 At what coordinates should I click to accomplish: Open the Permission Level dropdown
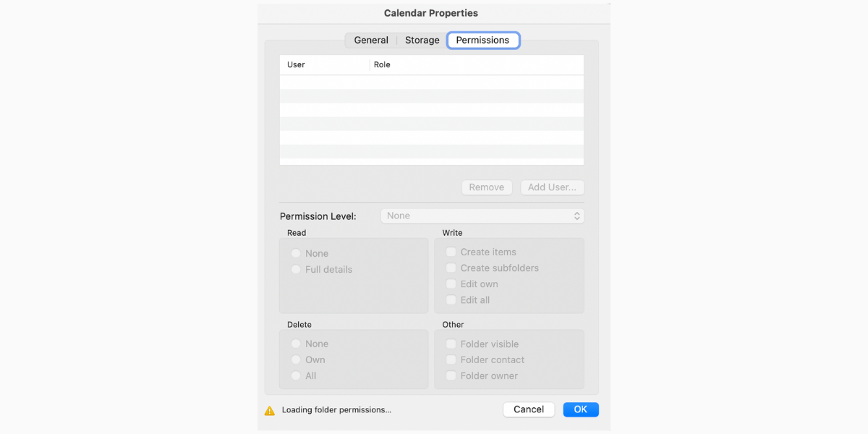pos(482,216)
